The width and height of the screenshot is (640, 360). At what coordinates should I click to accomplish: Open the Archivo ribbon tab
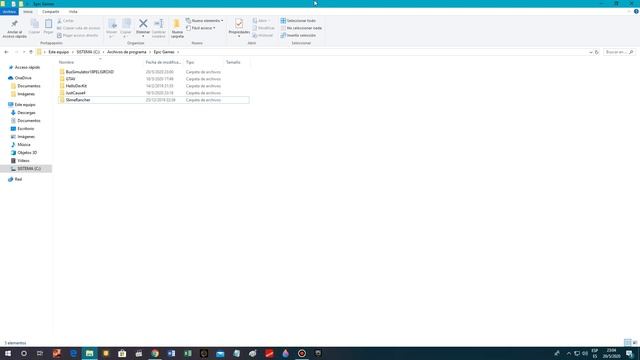tap(9, 11)
